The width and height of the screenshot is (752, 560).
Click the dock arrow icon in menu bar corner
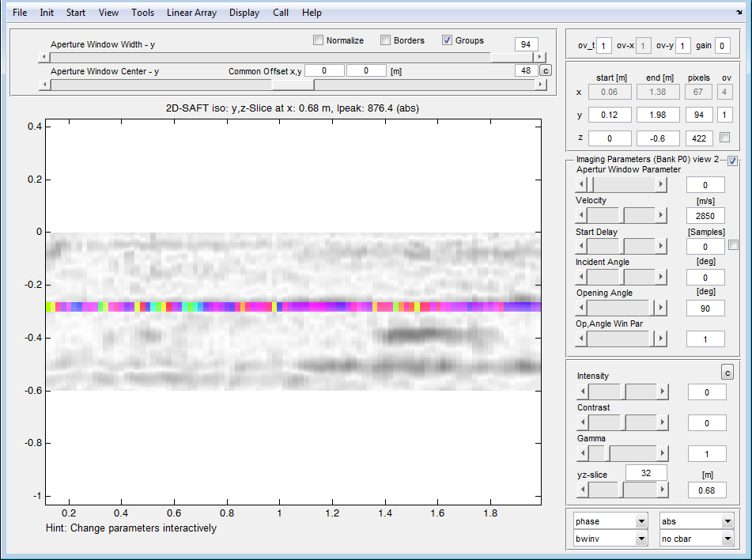point(739,13)
